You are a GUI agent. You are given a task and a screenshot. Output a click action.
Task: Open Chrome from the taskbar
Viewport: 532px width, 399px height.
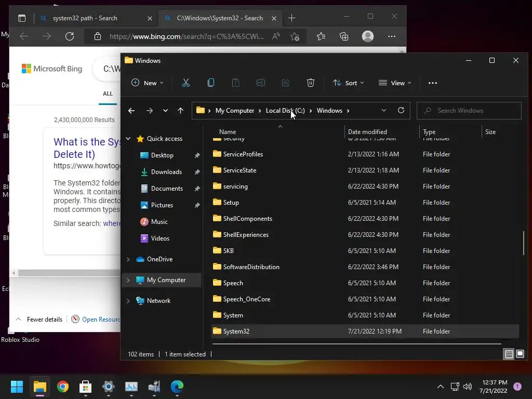63,387
